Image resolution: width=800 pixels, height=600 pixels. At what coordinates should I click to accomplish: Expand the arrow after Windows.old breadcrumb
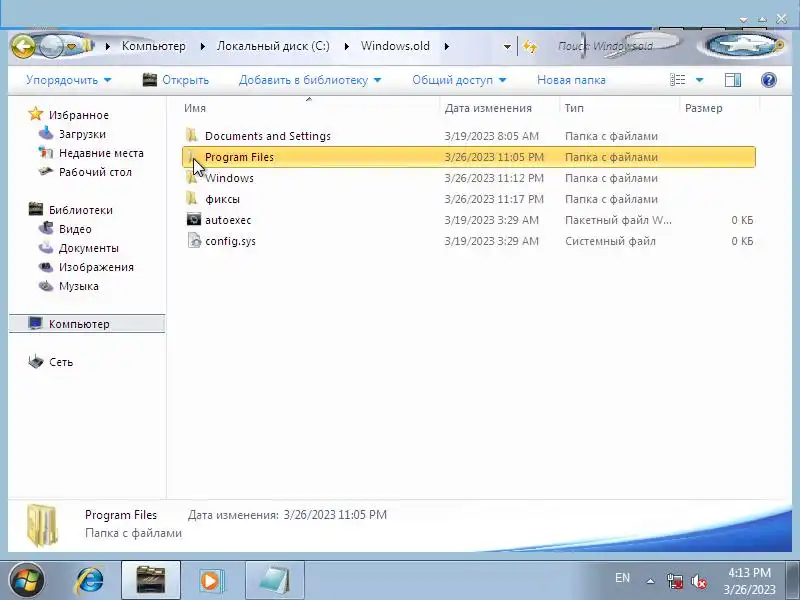tap(447, 46)
